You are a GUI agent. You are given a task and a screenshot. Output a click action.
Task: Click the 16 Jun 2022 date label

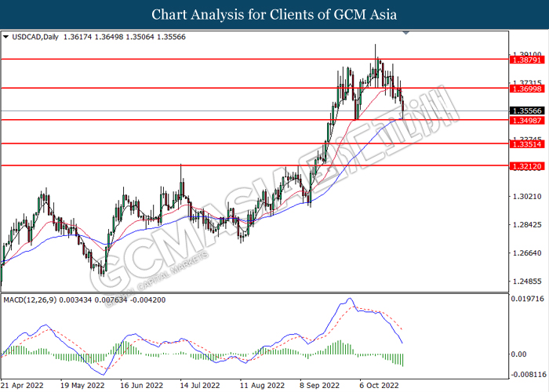coord(141,386)
